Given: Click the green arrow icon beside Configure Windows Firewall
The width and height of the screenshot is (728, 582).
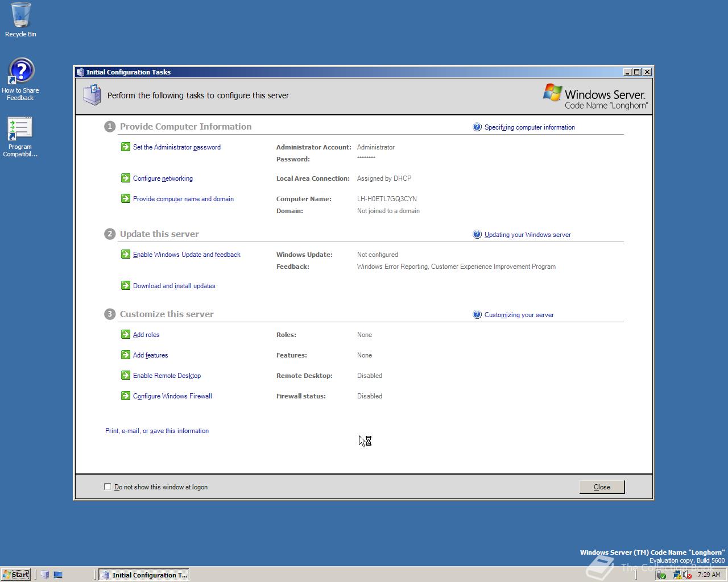Looking at the screenshot, I should [x=126, y=396].
